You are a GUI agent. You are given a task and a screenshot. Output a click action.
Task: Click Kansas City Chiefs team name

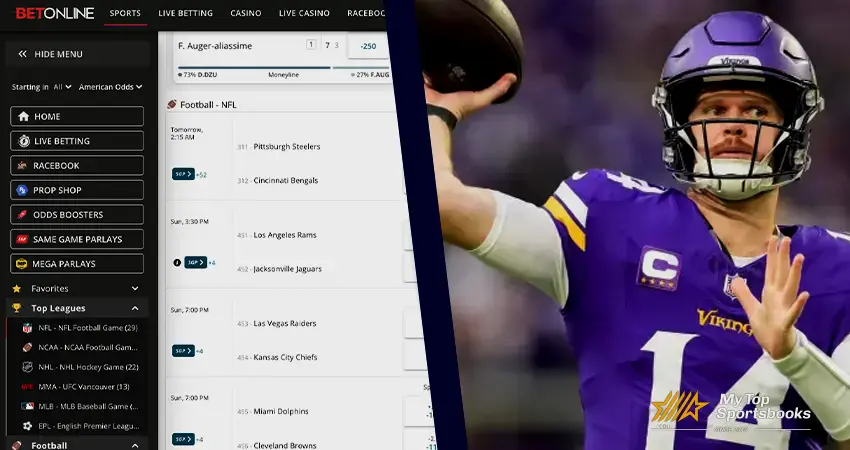285,357
